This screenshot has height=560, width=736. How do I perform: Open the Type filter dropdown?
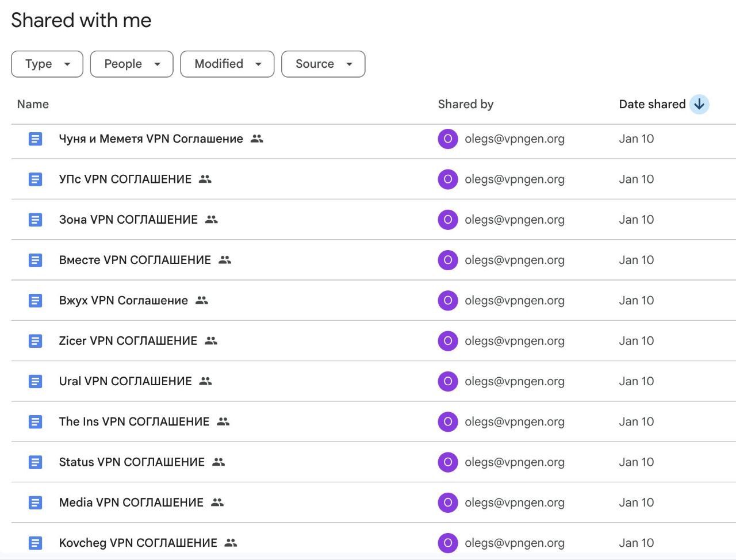tap(47, 64)
